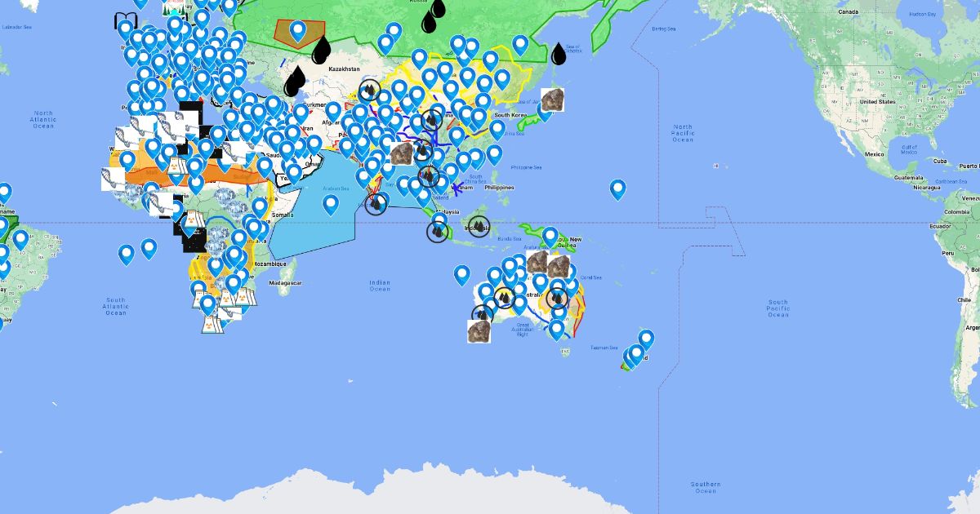980x514 pixels.
Task: Click the black oil drop in northern Kazakhstan
Action: coord(322,51)
